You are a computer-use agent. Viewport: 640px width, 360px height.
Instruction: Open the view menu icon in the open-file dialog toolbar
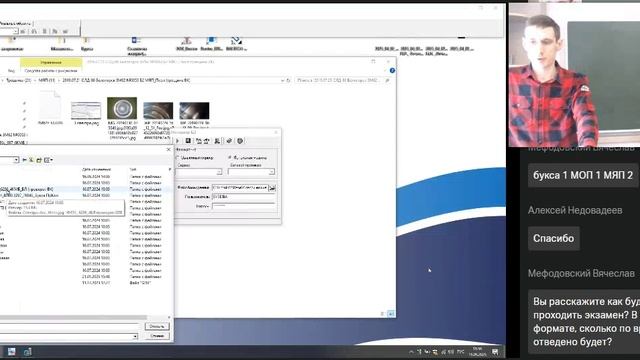pyautogui.click(x=48, y=160)
